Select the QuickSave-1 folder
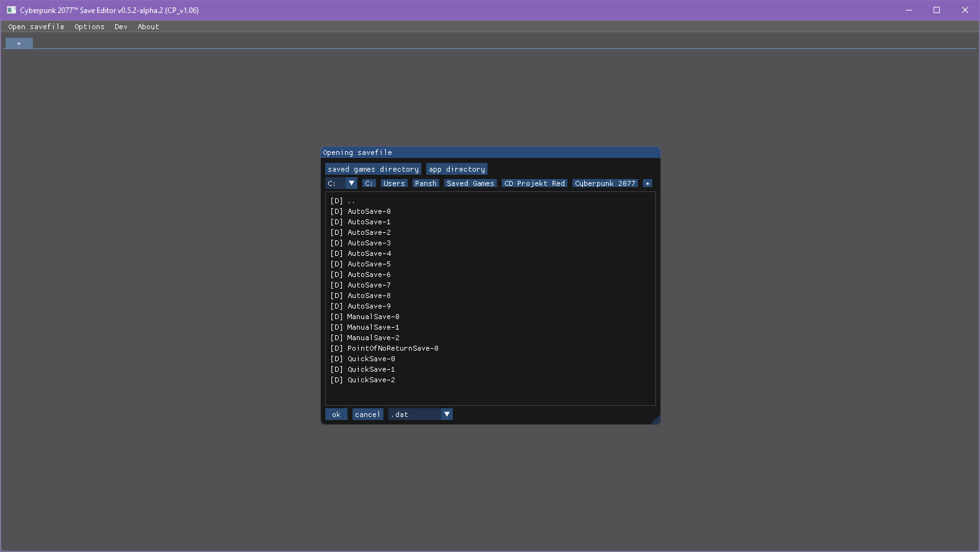The height and width of the screenshot is (552, 980). 490,369
